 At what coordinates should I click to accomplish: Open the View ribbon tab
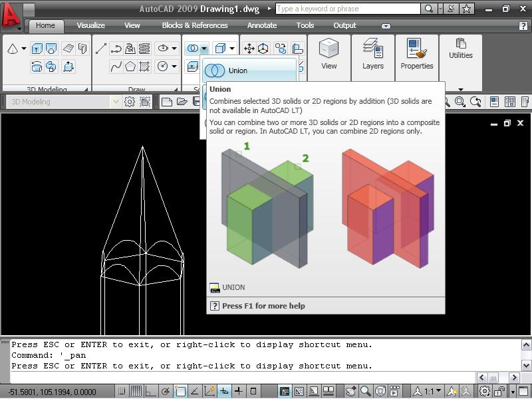point(132,25)
